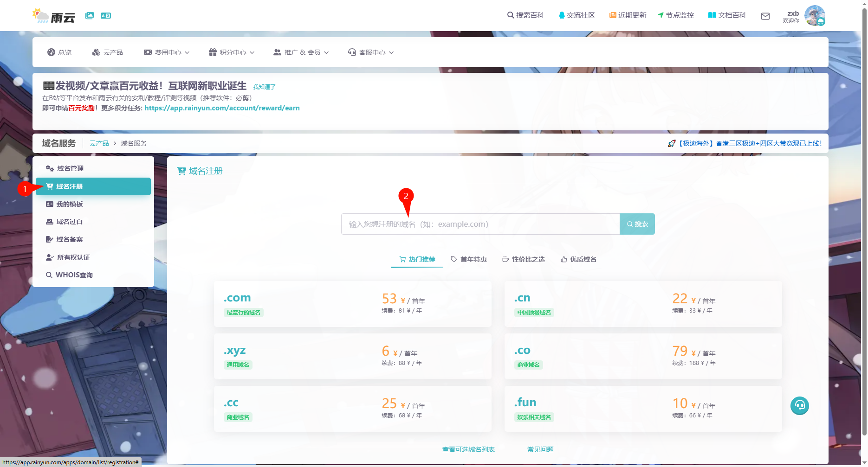Select the .com domain card

[352, 304]
